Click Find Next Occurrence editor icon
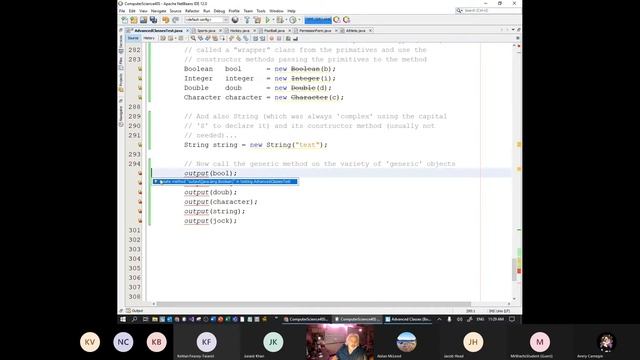This screenshot has height=360, width=640. 208,38
